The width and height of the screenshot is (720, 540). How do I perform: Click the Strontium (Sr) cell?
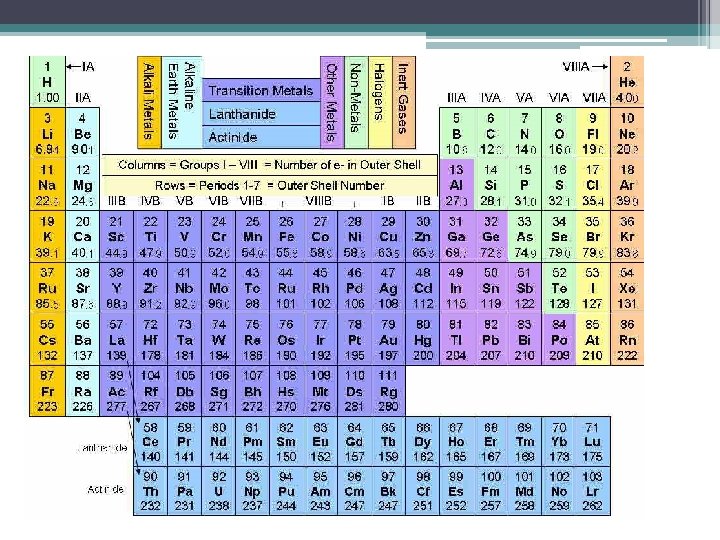click(x=83, y=288)
